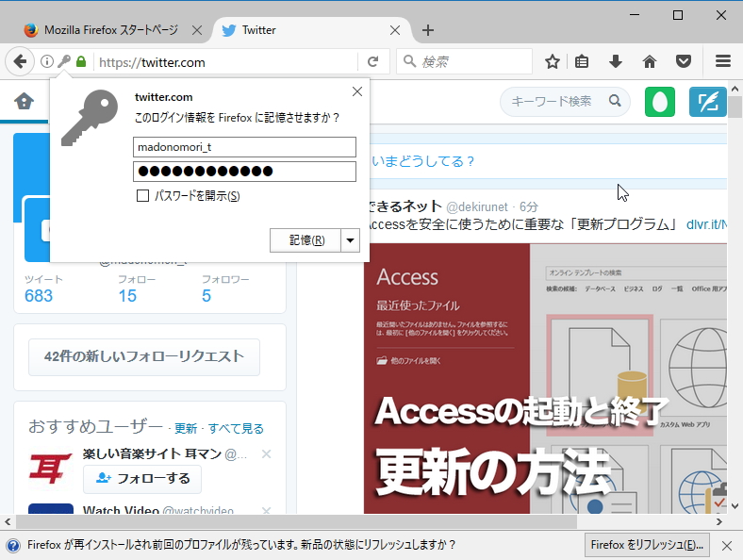Open the Firefox hamburger menu

[x=722, y=61]
